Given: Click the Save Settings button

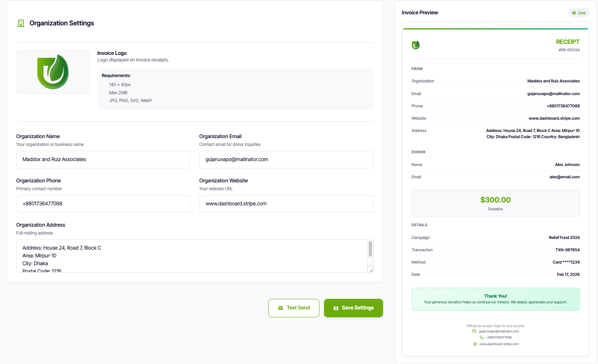Looking at the screenshot, I should coord(353,308).
